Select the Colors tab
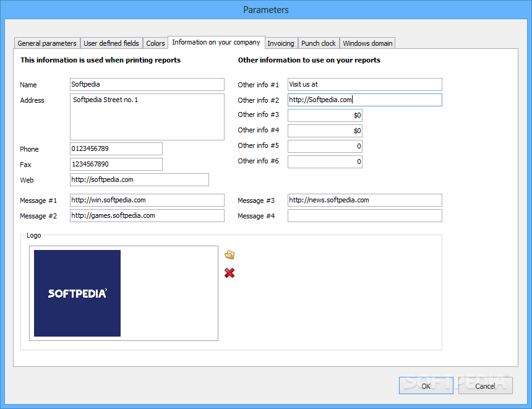The height and width of the screenshot is (409, 532). (155, 43)
